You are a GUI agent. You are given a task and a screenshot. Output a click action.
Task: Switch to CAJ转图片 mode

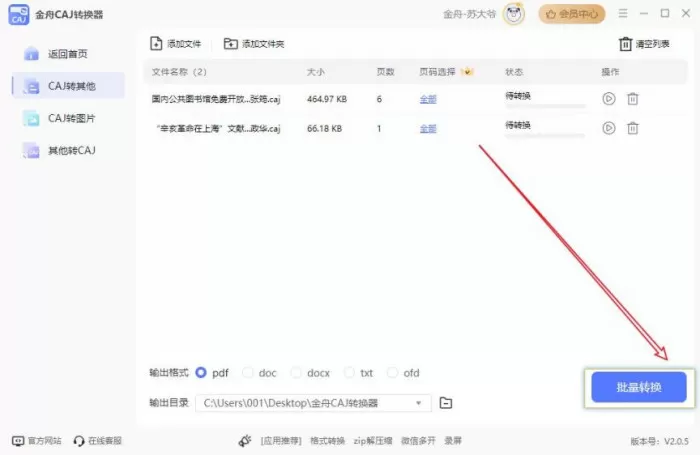tap(68, 118)
